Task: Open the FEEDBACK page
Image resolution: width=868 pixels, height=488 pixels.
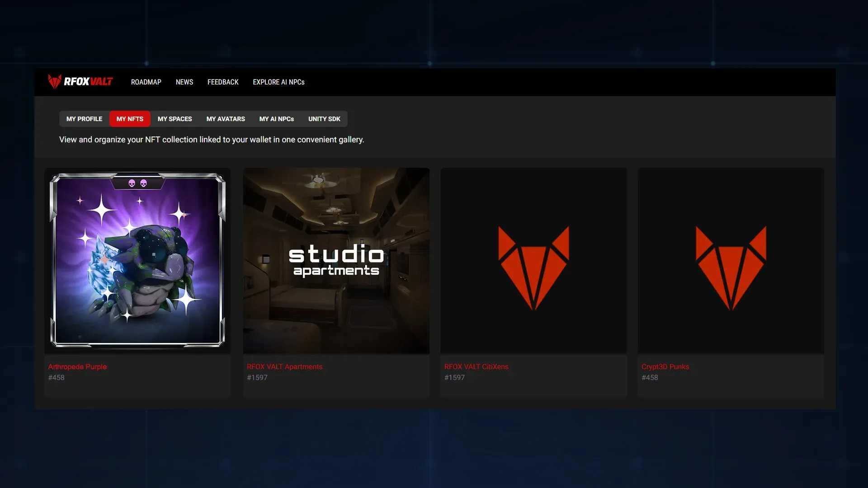Action: click(223, 82)
